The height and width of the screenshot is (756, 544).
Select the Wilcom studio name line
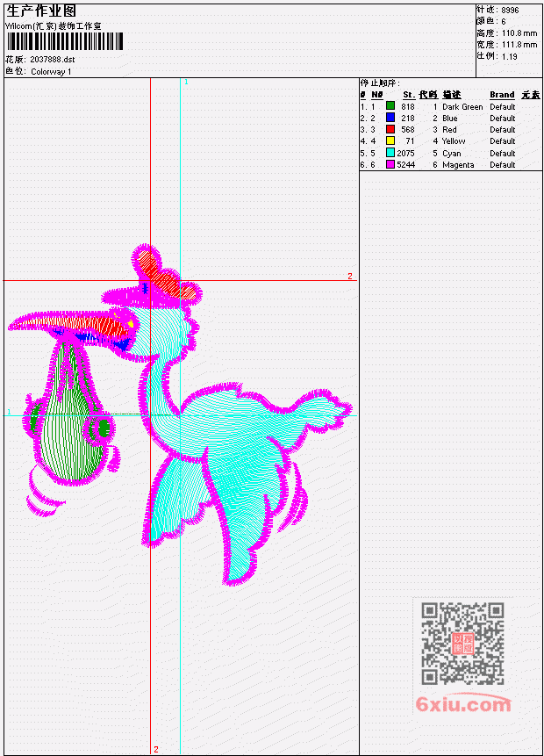[x=54, y=26]
